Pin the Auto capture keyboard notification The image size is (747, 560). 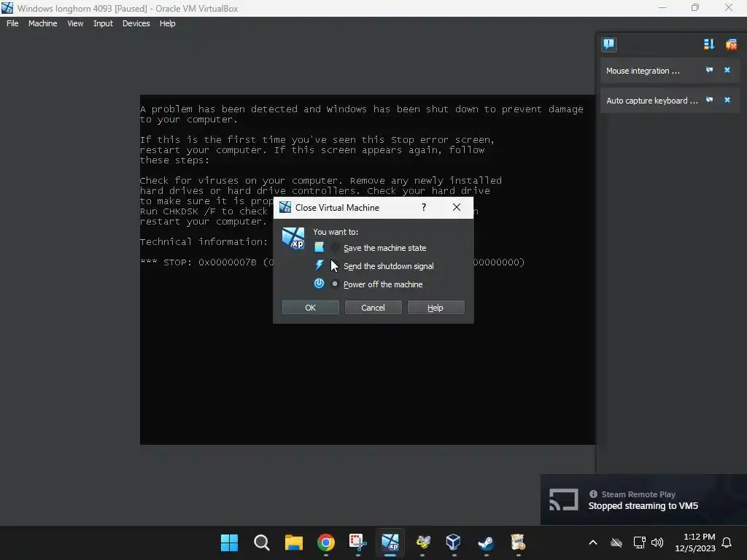coord(709,100)
